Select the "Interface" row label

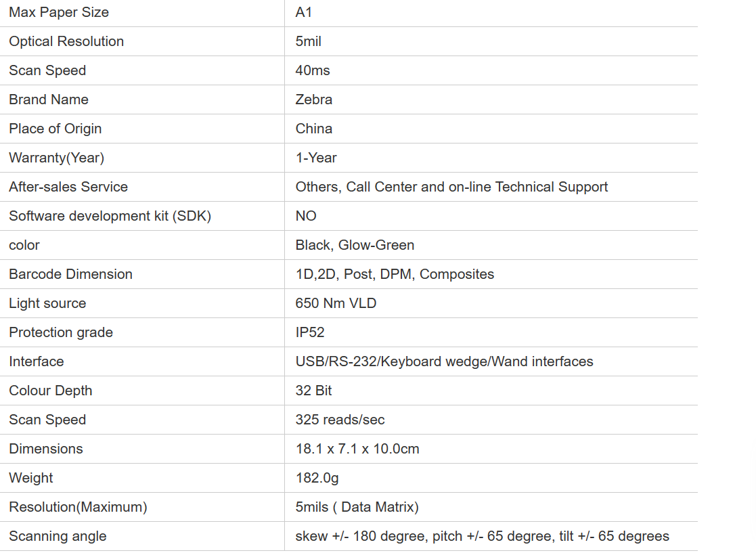[x=37, y=361]
